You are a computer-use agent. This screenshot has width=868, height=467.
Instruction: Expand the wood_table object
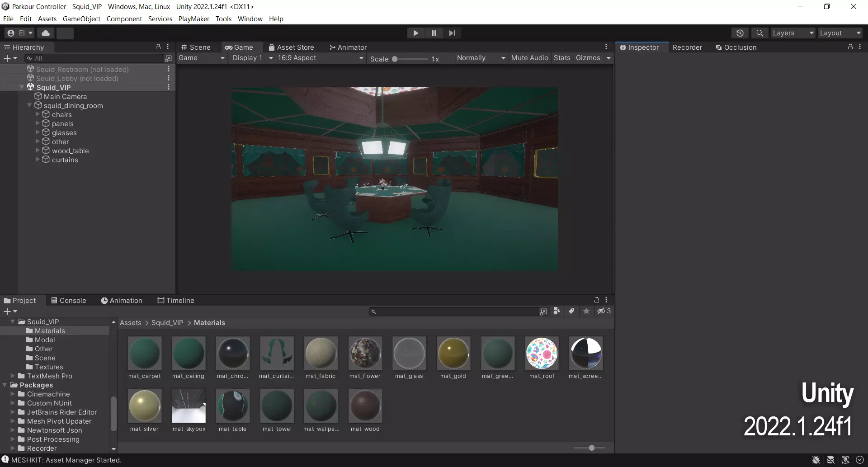38,151
